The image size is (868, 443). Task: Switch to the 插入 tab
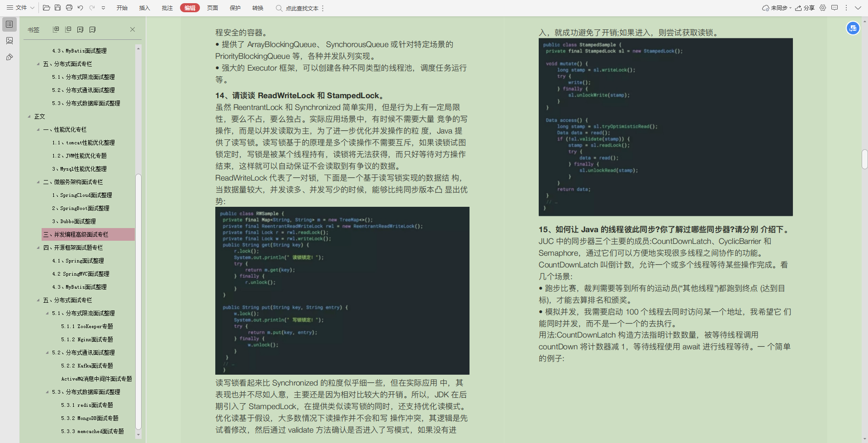click(x=145, y=8)
